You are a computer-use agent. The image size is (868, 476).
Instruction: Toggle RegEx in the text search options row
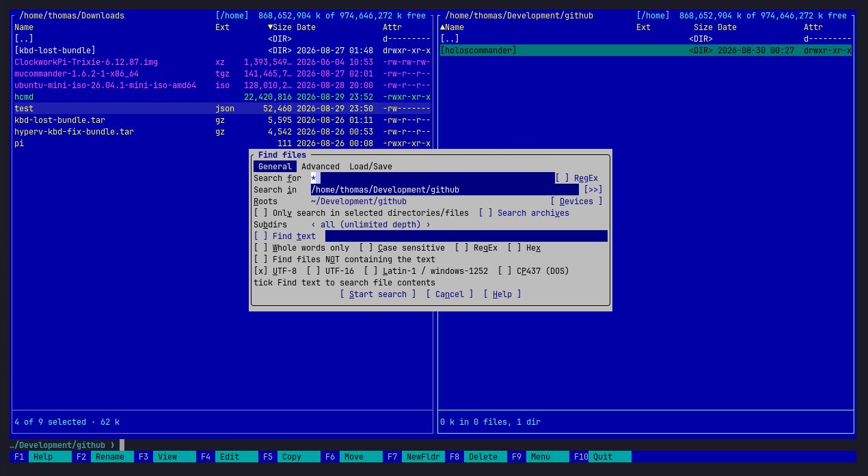[476, 248]
